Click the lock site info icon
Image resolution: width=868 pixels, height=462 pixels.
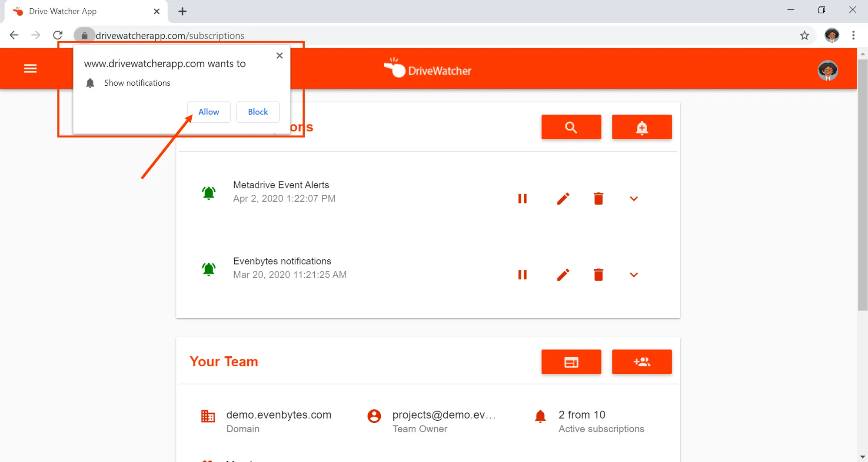(85, 35)
